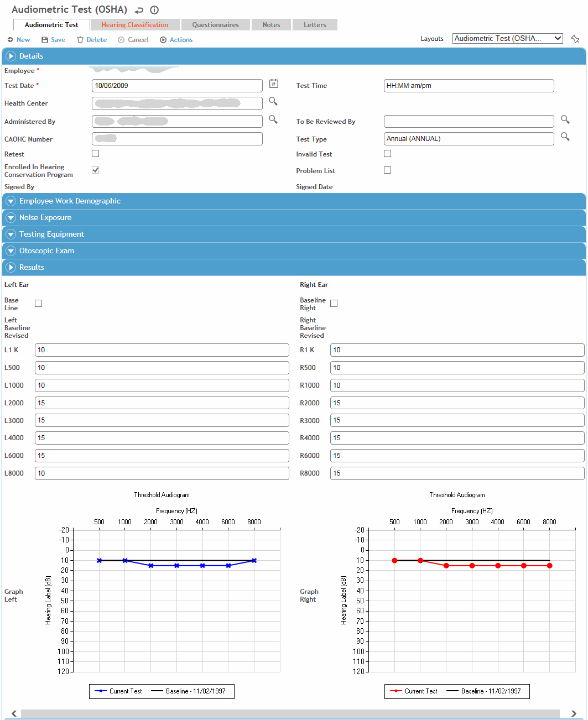Open the Notes tab
Screen dimensions: 588x720
pos(271,25)
